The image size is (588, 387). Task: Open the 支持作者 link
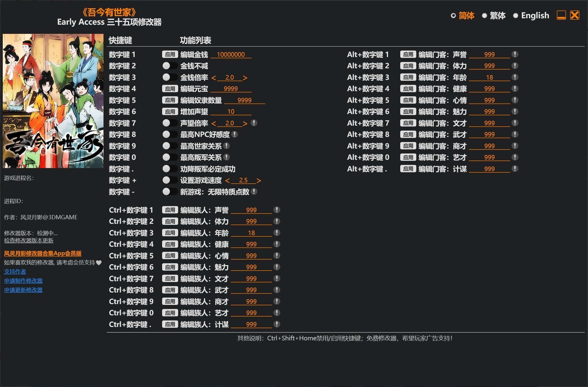[x=15, y=271]
